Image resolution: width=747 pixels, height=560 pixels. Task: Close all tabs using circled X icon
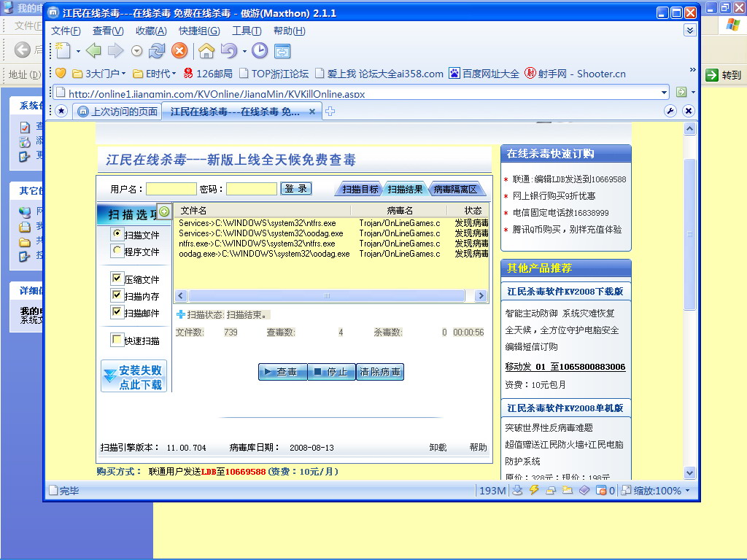(x=689, y=111)
